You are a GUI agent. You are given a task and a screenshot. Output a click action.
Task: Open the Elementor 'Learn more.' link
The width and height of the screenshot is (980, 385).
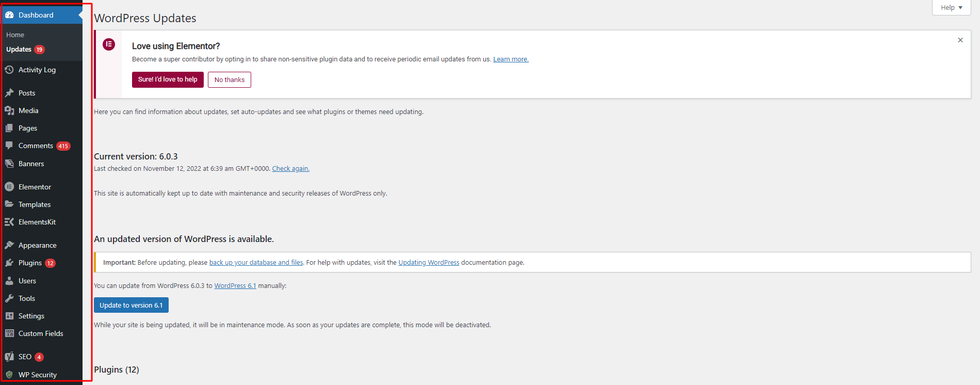coord(511,59)
